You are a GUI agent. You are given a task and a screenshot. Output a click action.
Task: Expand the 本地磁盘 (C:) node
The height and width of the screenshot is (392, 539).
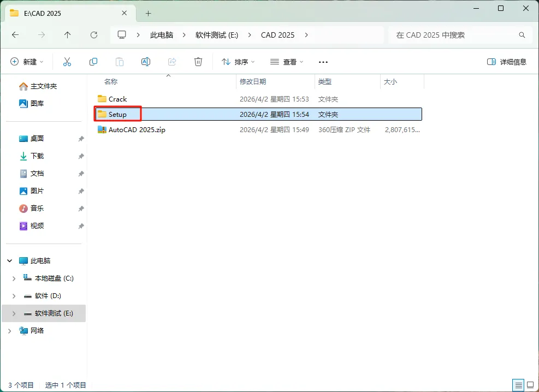(x=14, y=278)
